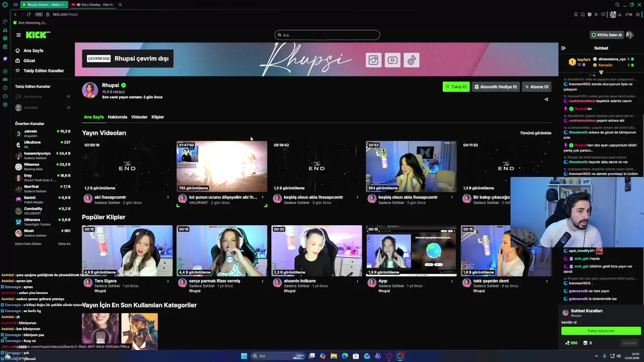
Task: Open the Jahrein recommended channel
Action: (43, 133)
